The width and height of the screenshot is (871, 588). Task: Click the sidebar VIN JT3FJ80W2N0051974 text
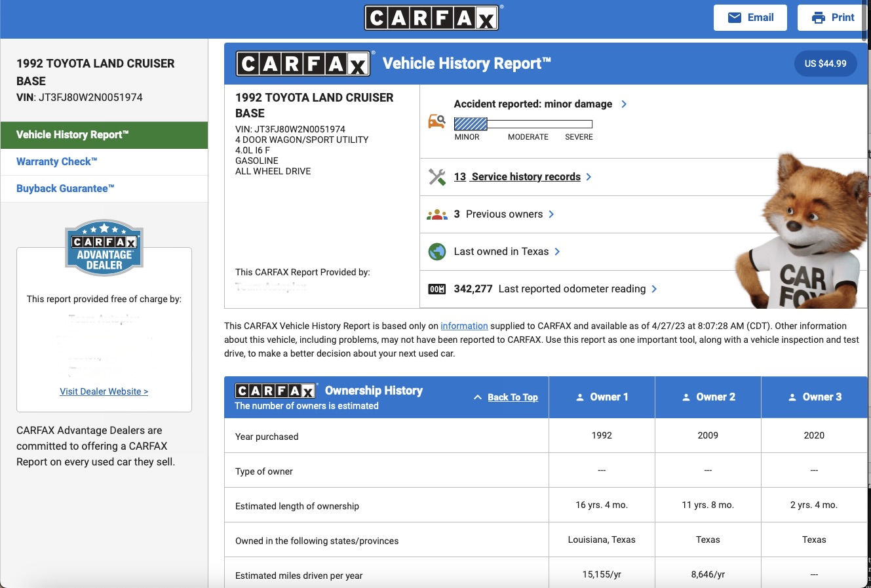point(79,97)
